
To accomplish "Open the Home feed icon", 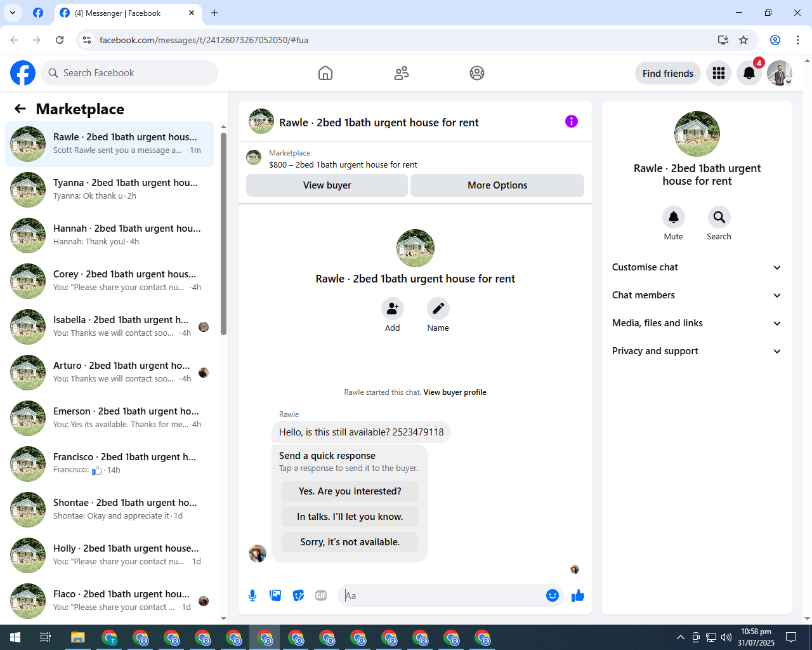I will coord(325,73).
